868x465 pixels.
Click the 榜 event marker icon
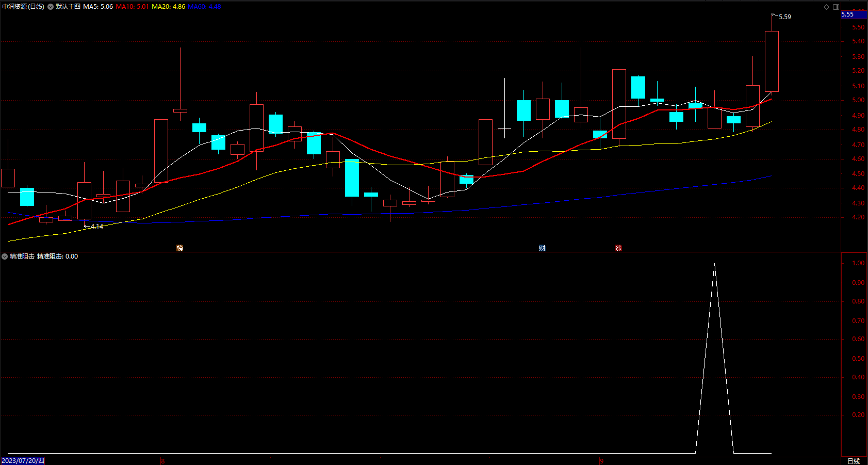[180, 248]
